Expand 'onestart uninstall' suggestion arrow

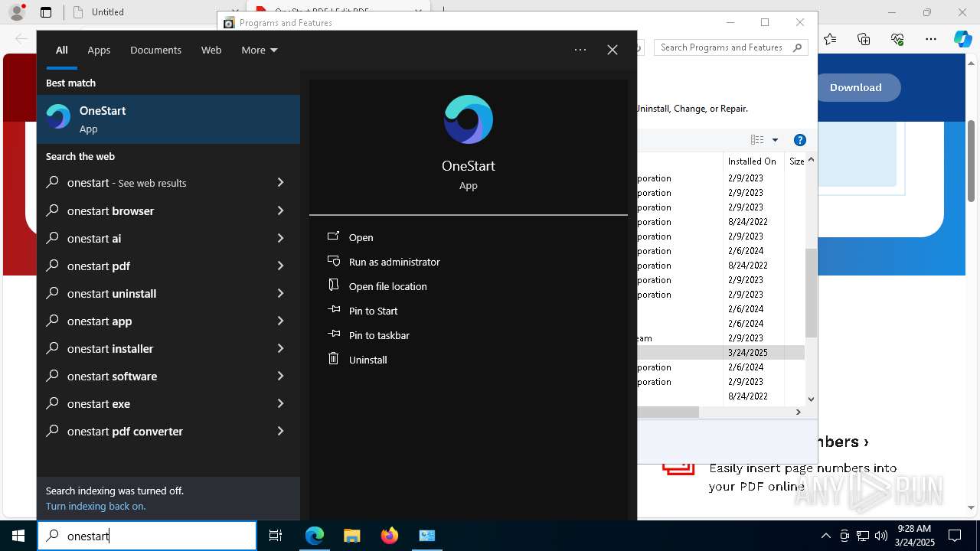coord(280,293)
